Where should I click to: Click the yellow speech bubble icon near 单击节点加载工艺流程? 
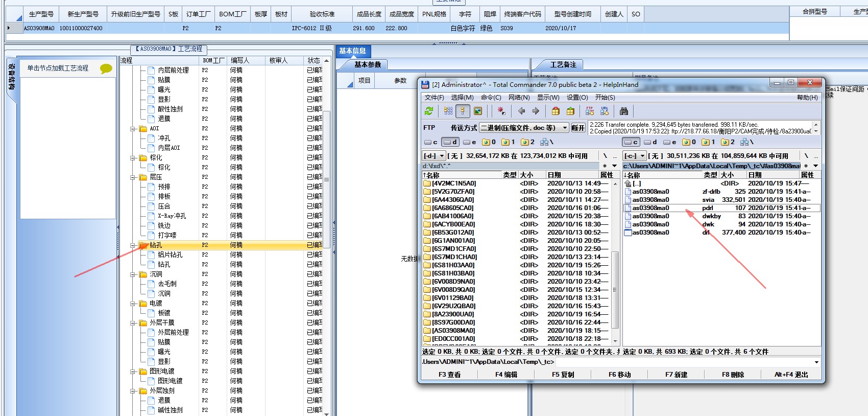click(106, 68)
